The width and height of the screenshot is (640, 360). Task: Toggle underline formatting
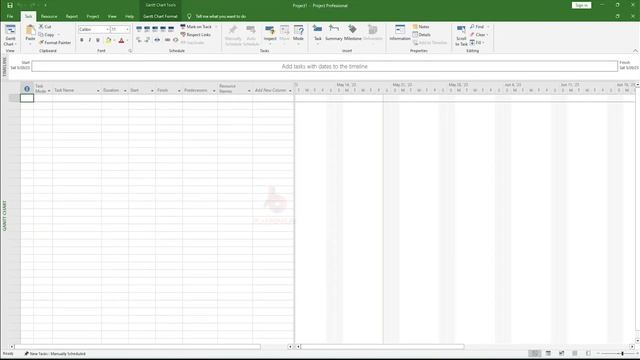tap(98, 40)
